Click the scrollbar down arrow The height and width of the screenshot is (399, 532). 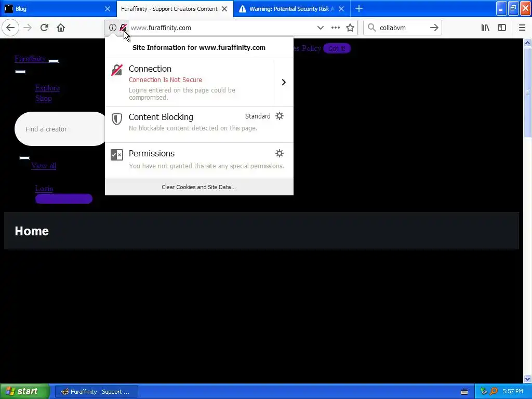point(527,379)
